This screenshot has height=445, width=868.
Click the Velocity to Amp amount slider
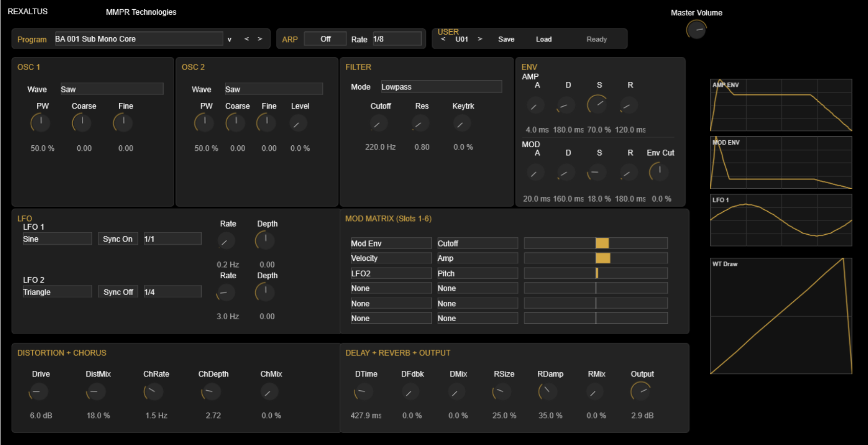point(596,258)
